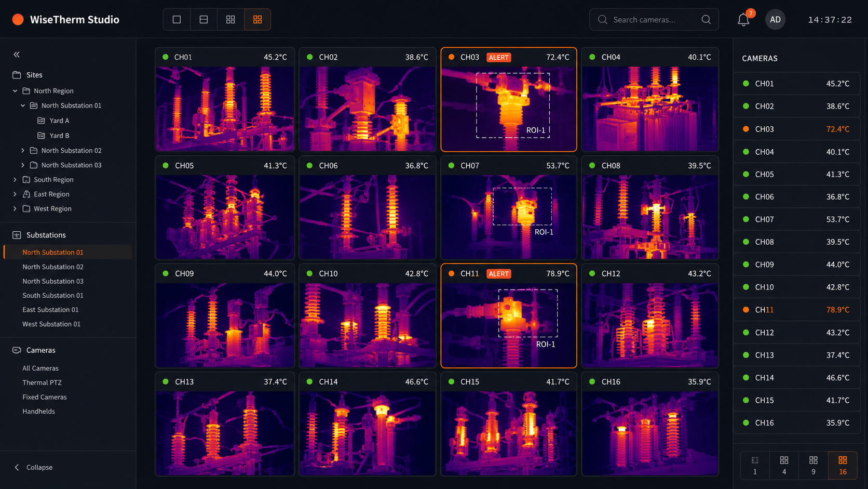Screen dimensions: 868x489
Task: Select CH14 46.6°C row in CAMERAS list
Action: click(796, 378)
